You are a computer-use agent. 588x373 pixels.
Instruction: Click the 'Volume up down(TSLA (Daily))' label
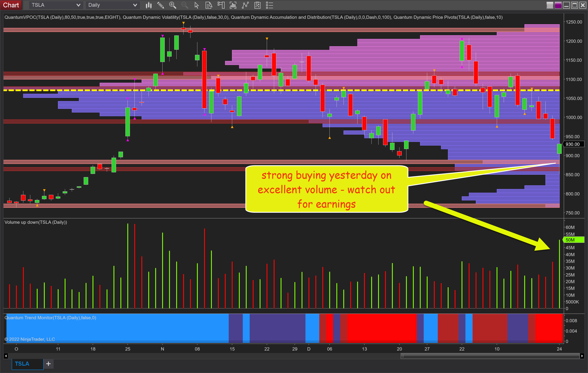pos(36,222)
